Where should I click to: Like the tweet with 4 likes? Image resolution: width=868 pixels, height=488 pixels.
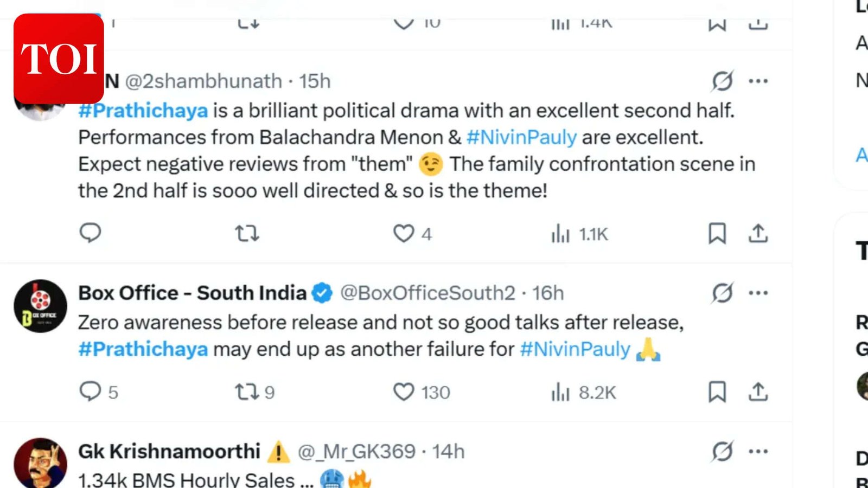click(x=404, y=234)
